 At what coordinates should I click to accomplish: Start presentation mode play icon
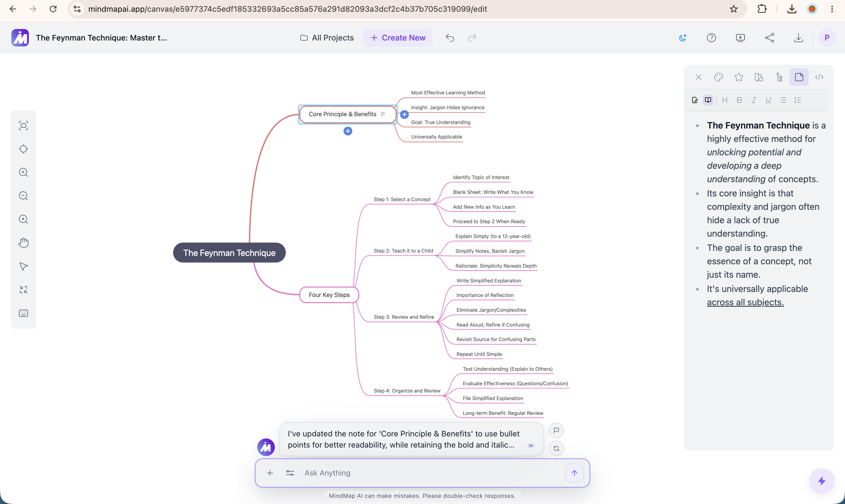pos(740,38)
